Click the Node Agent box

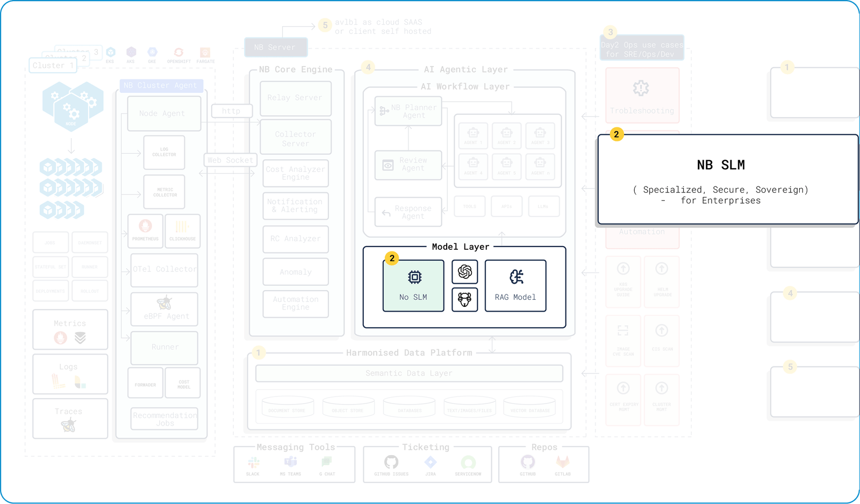164,113
